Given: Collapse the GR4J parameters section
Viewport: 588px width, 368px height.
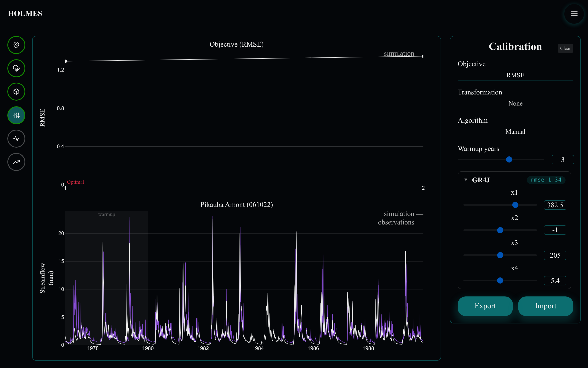Looking at the screenshot, I should pyautogui.click(x=466, y=180).
